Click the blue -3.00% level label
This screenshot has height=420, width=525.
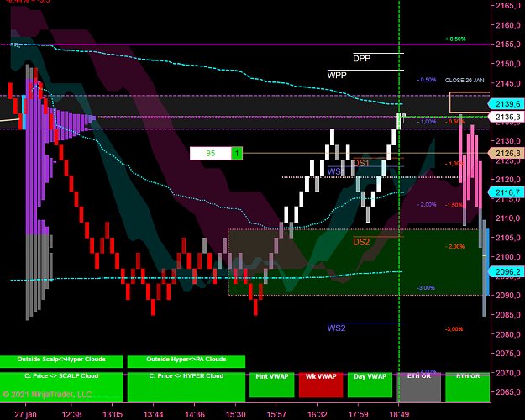(426, 288)
